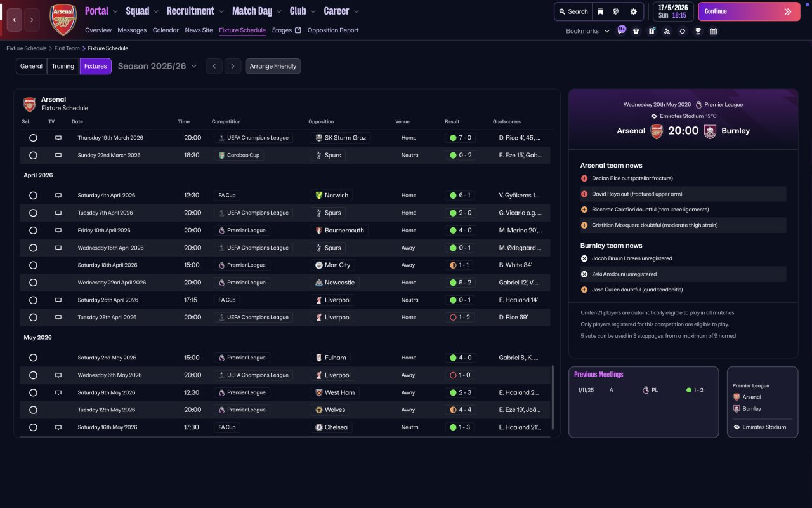This screenshot has height=508, width=812.
Task: Click the Arrange Friendly button
Action: pos(273,66)
